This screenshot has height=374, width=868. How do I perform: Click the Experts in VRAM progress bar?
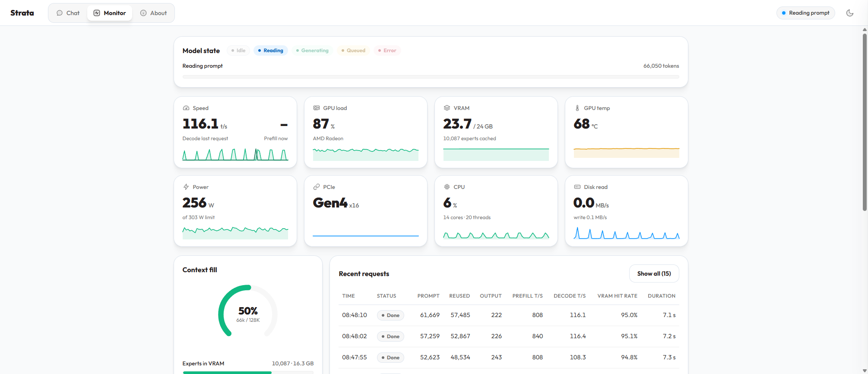[248, 372]
